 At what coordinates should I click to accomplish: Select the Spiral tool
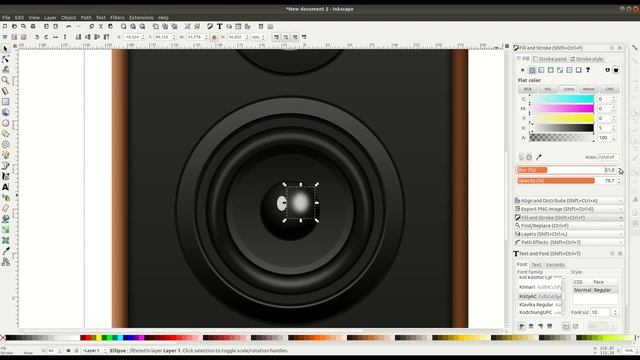[x=5, y=144]
